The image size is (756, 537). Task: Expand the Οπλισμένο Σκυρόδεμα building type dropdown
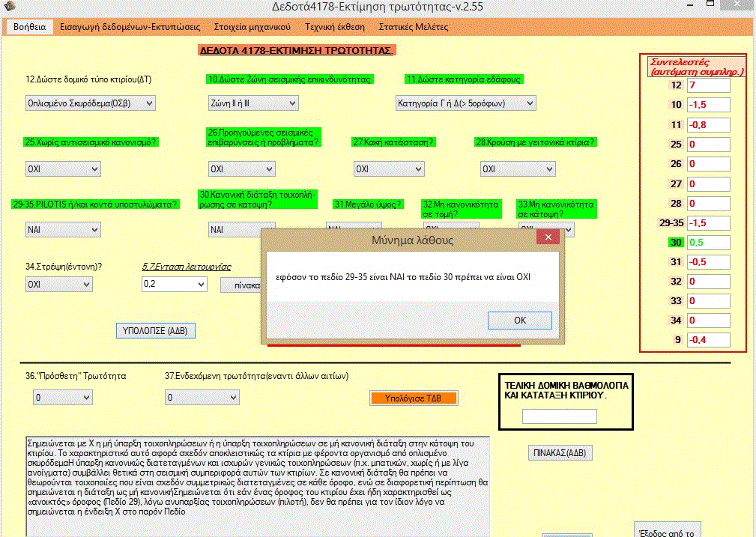click(x=148, y=103)
